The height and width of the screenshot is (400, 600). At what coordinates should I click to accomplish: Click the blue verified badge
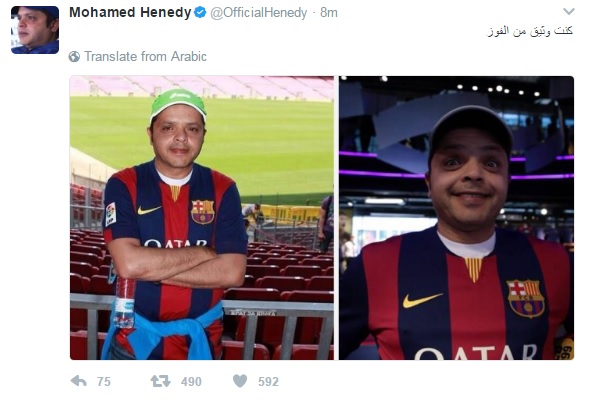(200, 13)
